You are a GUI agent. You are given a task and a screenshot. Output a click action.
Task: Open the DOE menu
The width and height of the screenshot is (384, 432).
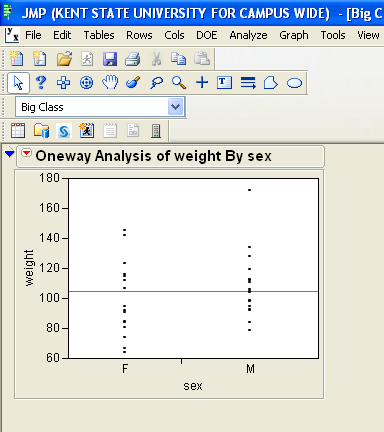207,35
